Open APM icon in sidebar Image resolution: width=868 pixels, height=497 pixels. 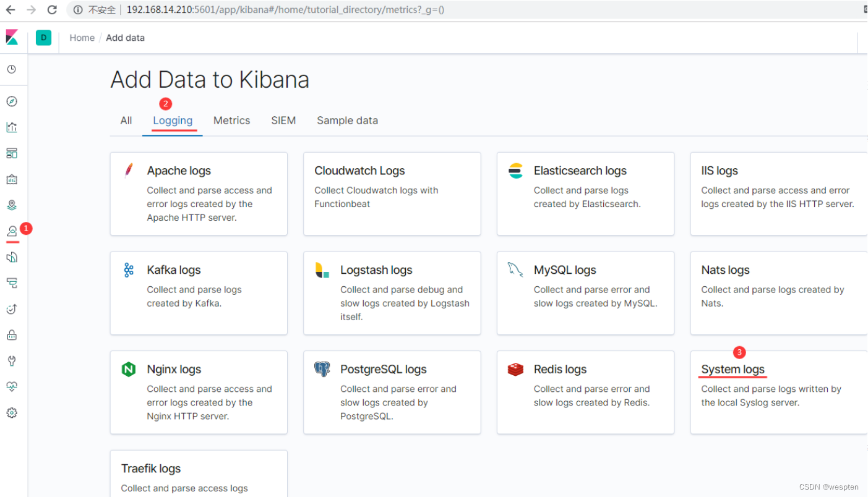click(x=12, y=283)
